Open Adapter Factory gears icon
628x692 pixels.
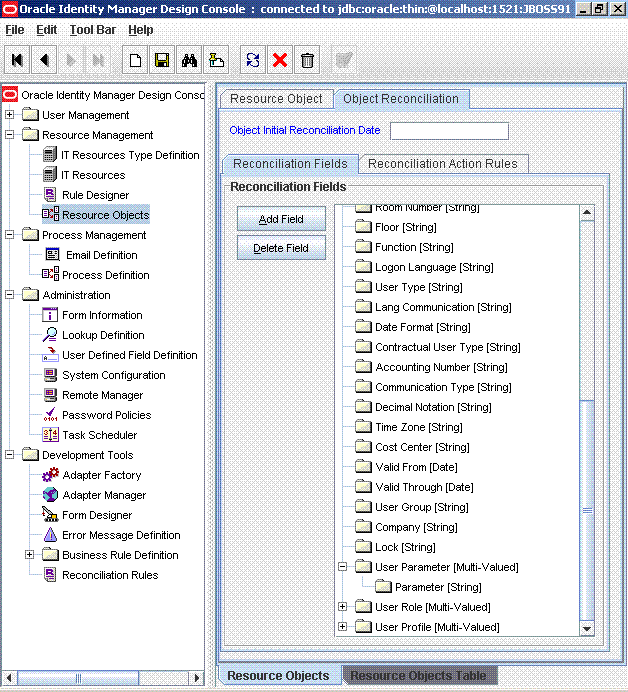tap(50, 475)
